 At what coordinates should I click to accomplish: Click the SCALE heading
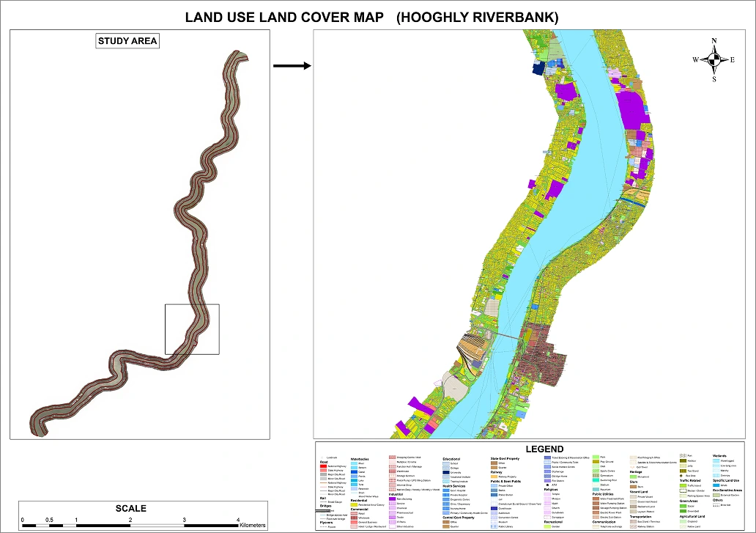131,508
